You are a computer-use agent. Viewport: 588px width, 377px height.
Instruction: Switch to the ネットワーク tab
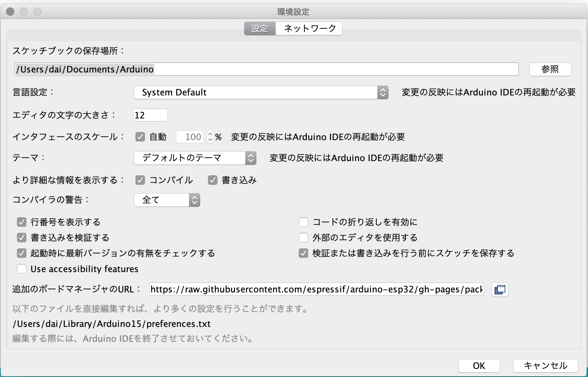[309, 28]
